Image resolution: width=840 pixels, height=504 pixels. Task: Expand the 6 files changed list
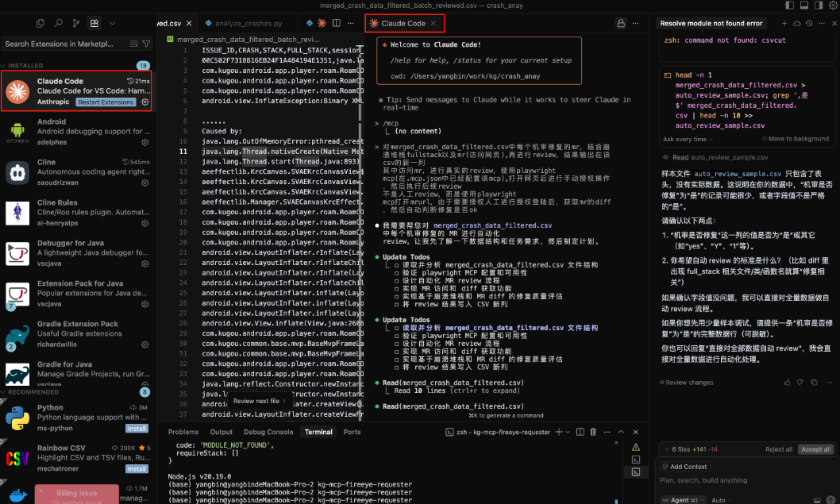691,449
